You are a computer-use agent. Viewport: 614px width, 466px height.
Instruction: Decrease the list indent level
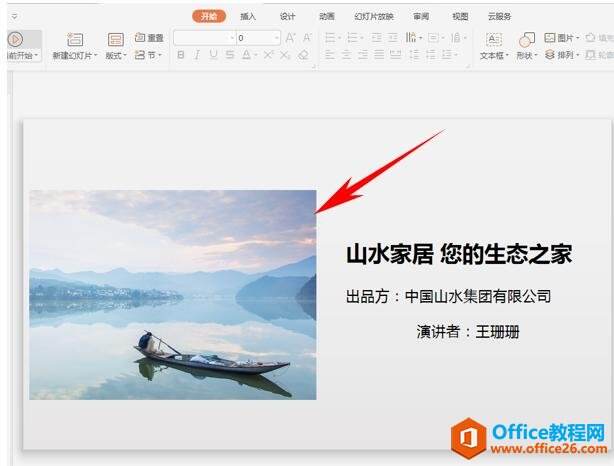click(x=376, y=38)
